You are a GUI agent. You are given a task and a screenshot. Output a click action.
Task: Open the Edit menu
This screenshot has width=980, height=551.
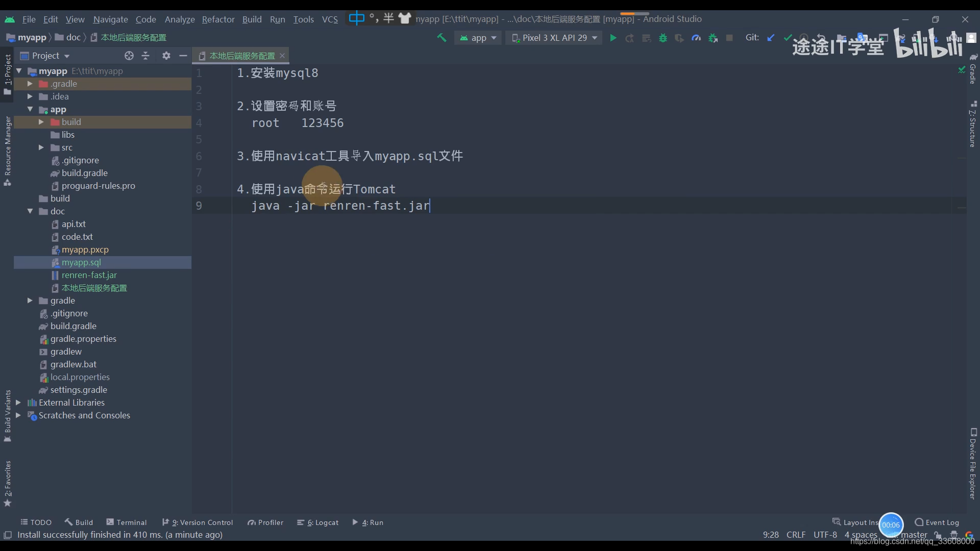pos(51,19)
